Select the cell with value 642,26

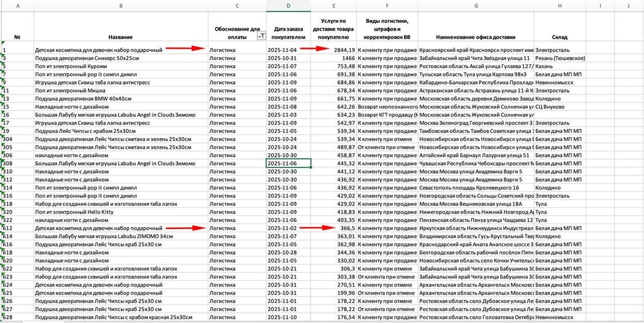333,106
